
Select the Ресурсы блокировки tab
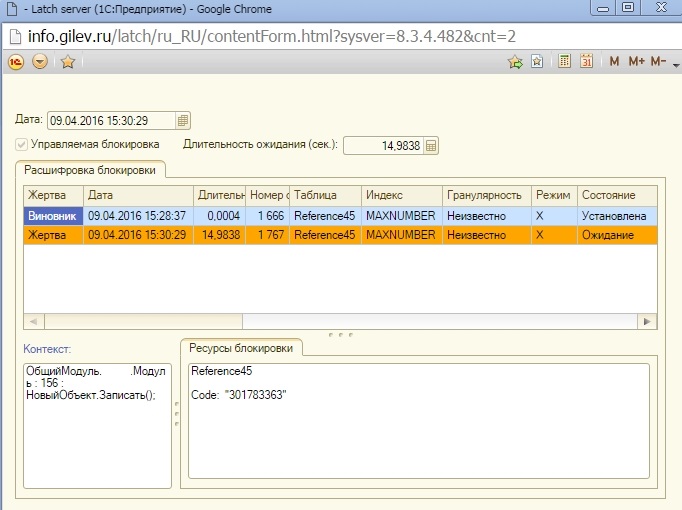243,347
